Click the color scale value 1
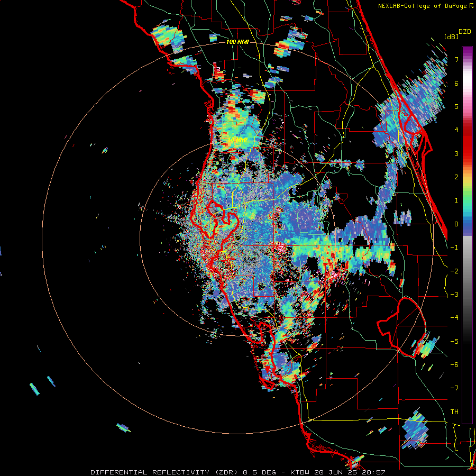 click(x=456, y=200)
